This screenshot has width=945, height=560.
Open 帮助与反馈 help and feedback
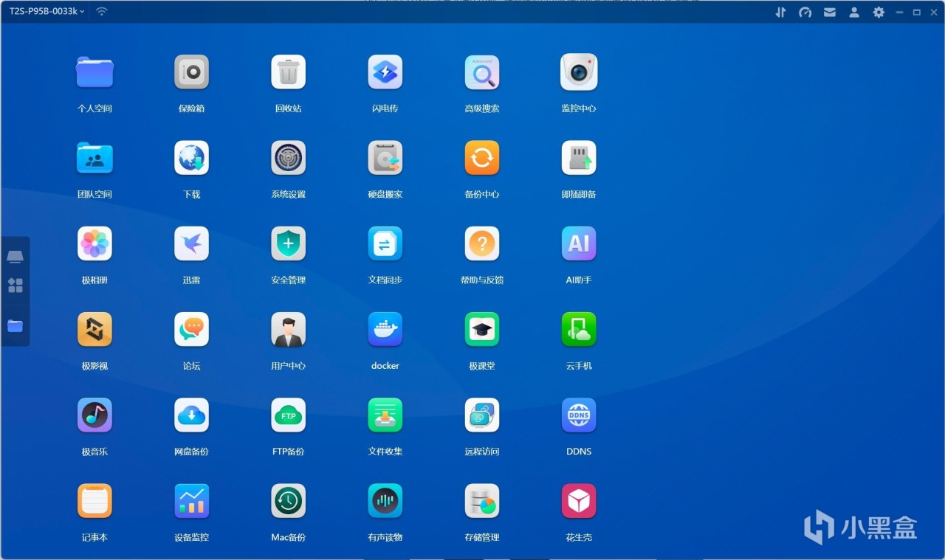coord(482,243)
